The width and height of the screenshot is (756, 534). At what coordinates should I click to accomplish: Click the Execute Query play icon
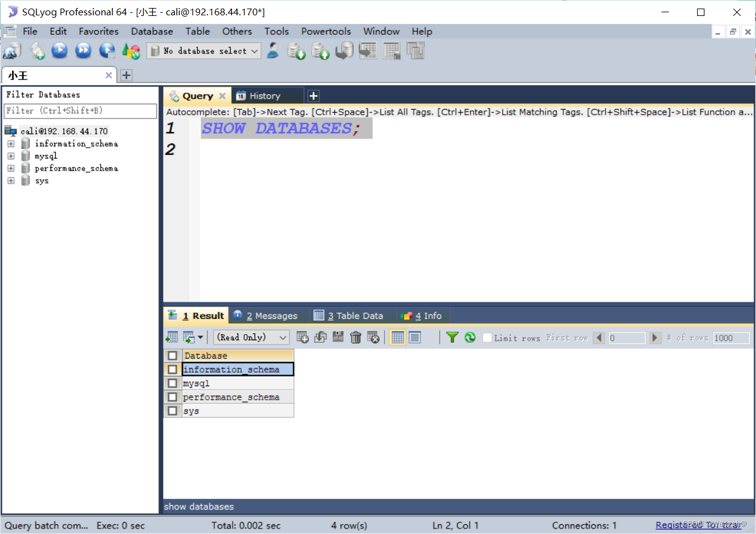click(x=60, y=50)
